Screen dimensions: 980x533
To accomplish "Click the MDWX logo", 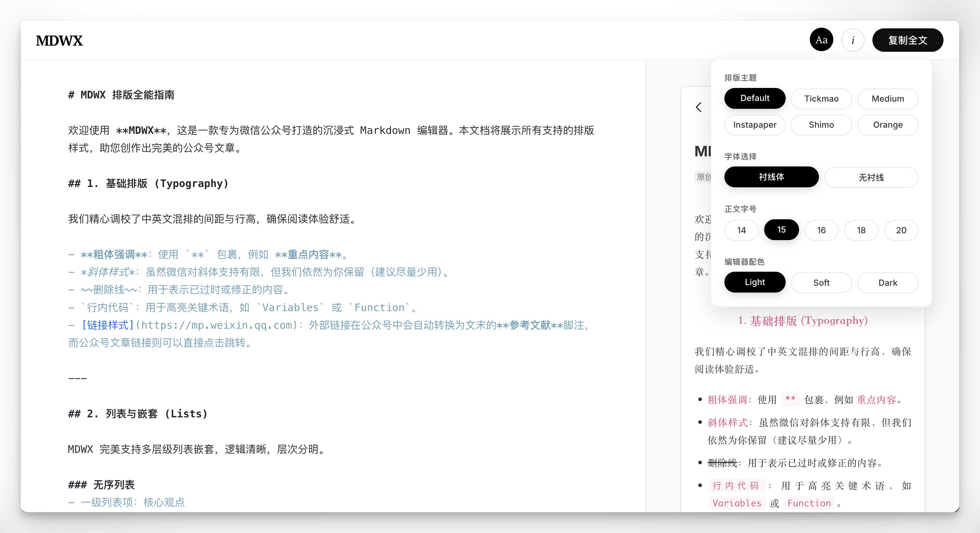I will pos(59,41).
